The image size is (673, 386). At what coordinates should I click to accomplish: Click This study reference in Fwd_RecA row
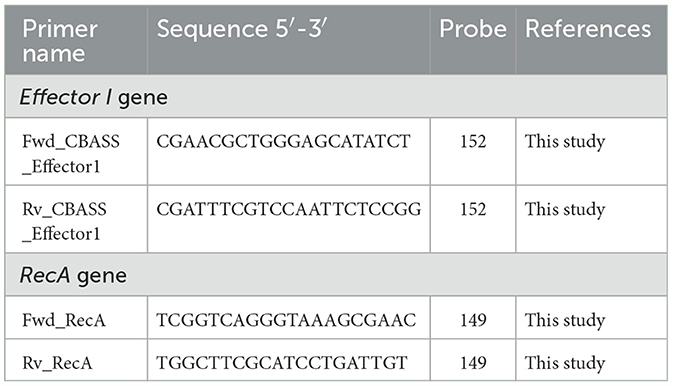tap(565, 321)
